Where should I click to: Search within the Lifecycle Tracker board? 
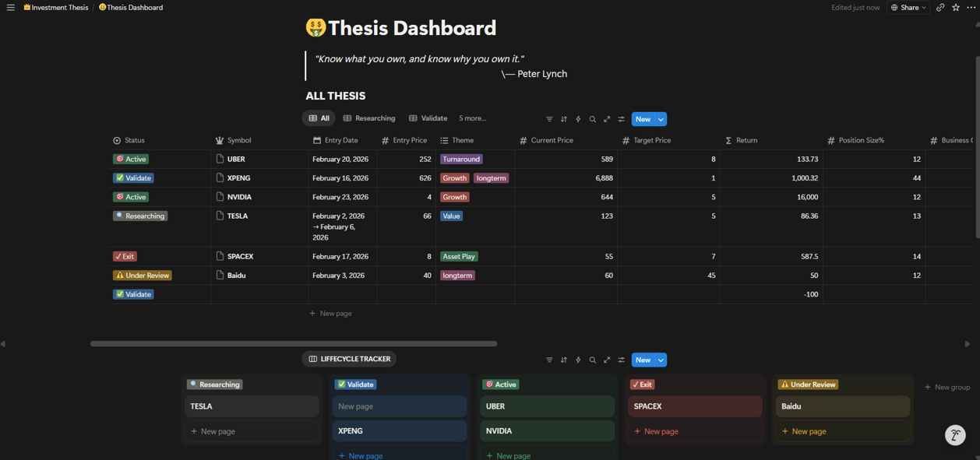(593, 360)
